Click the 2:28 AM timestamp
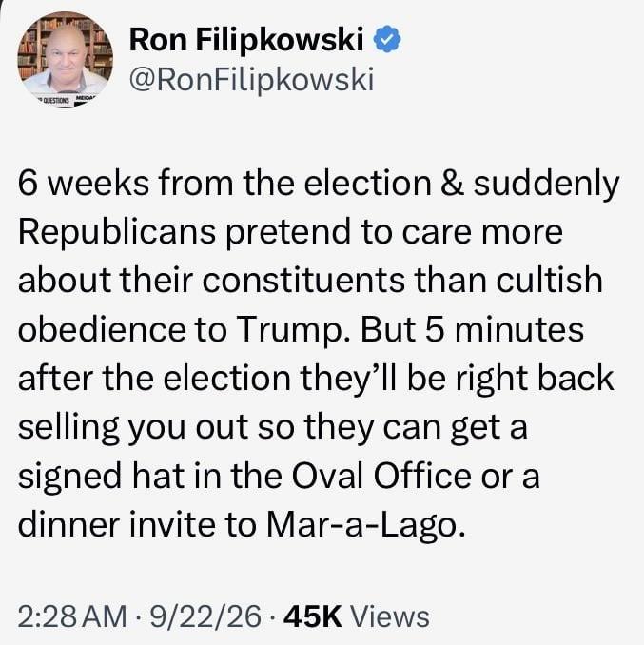 [72, 616]
